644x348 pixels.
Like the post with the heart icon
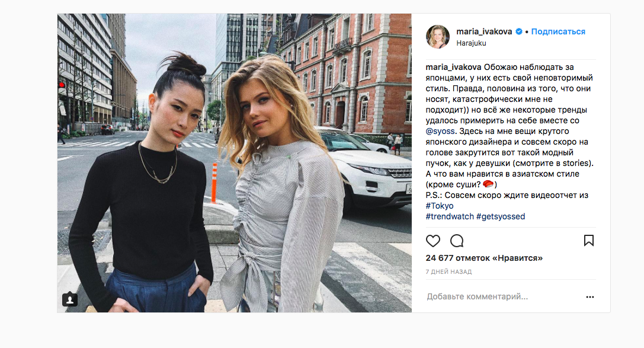pyautogui.click(x=433, y=241)
